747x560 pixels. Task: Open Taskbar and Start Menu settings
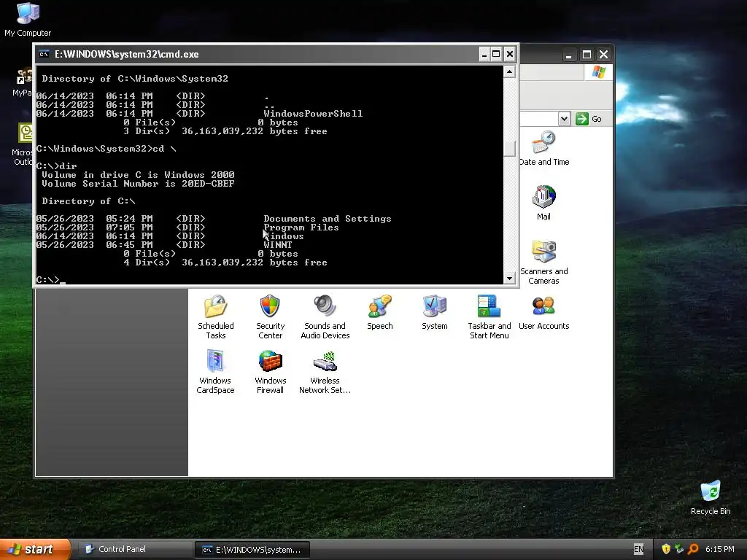tap(489, 316)
